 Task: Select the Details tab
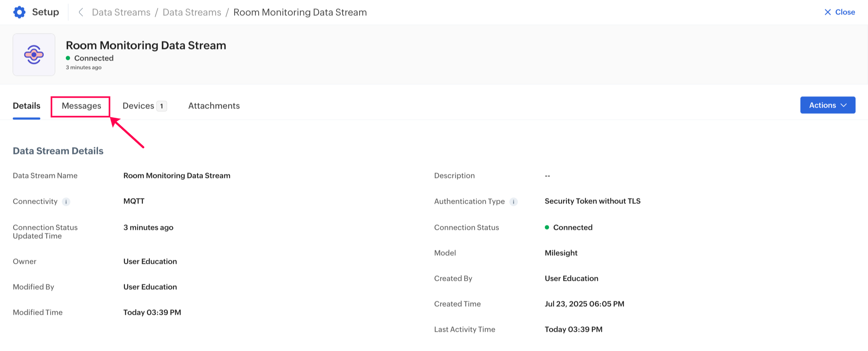26,106
